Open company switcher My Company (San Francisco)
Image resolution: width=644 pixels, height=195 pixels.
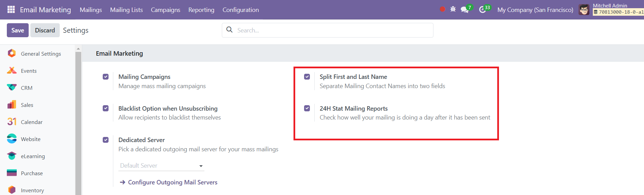point(535,10)
